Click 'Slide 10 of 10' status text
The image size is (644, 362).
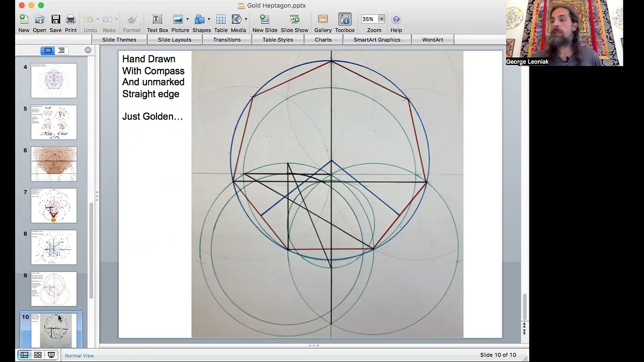tap(498, 355)
